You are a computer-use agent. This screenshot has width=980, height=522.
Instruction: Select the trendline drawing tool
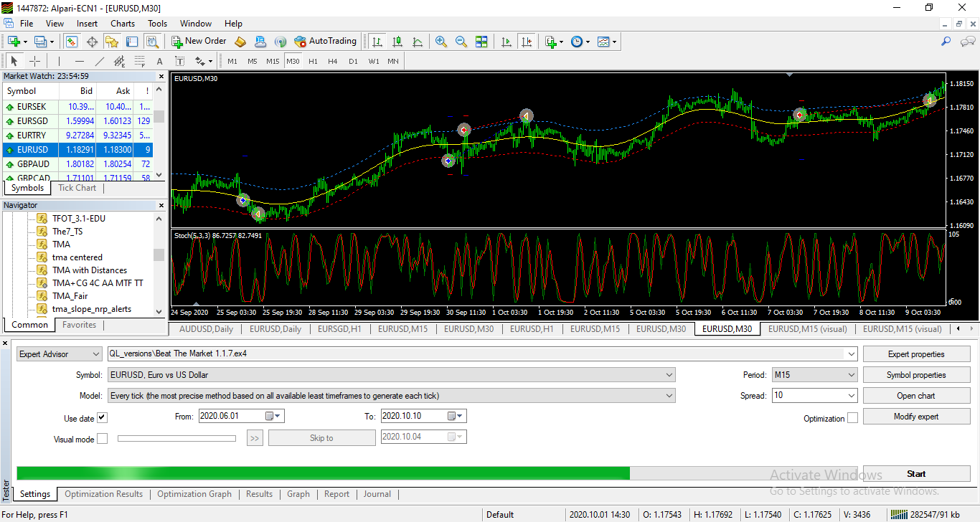coord(100,61)
